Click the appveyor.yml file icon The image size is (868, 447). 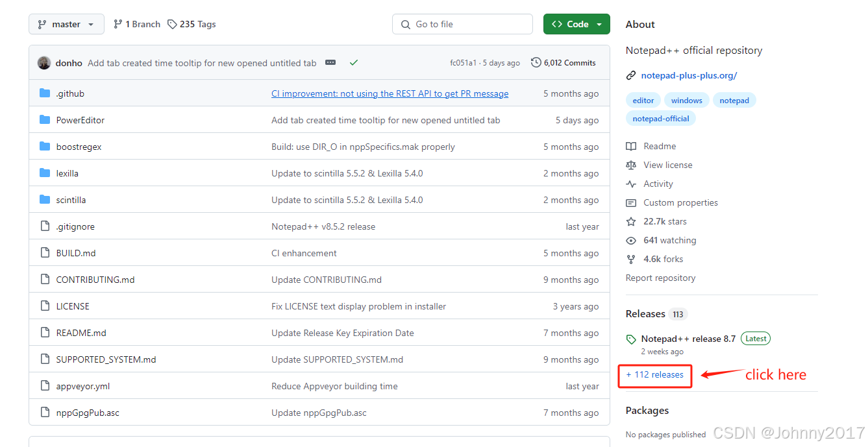(45, 386)
